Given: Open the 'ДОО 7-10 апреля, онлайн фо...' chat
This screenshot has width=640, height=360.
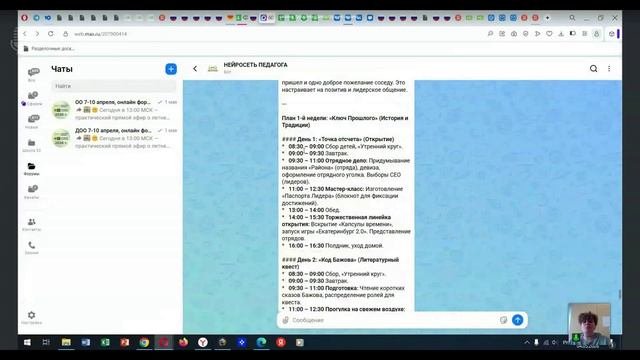Looking at the screenshot, I should pos(114,138).
